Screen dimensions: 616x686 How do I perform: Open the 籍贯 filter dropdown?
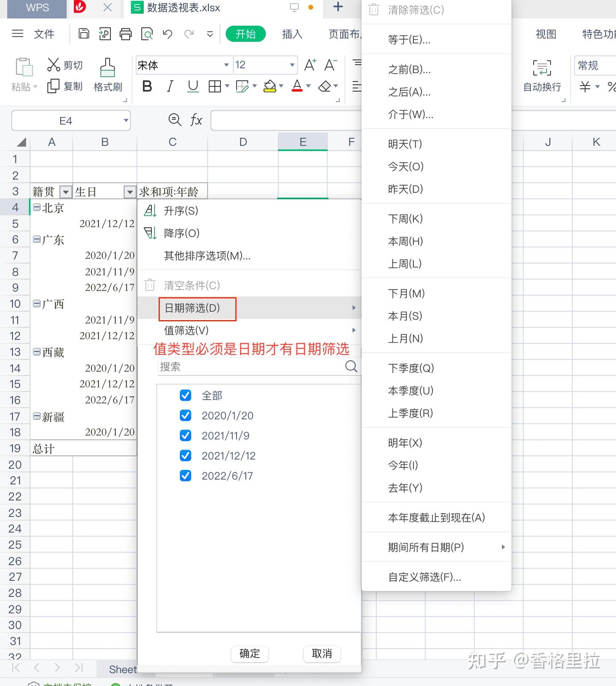tap(65, 192)
